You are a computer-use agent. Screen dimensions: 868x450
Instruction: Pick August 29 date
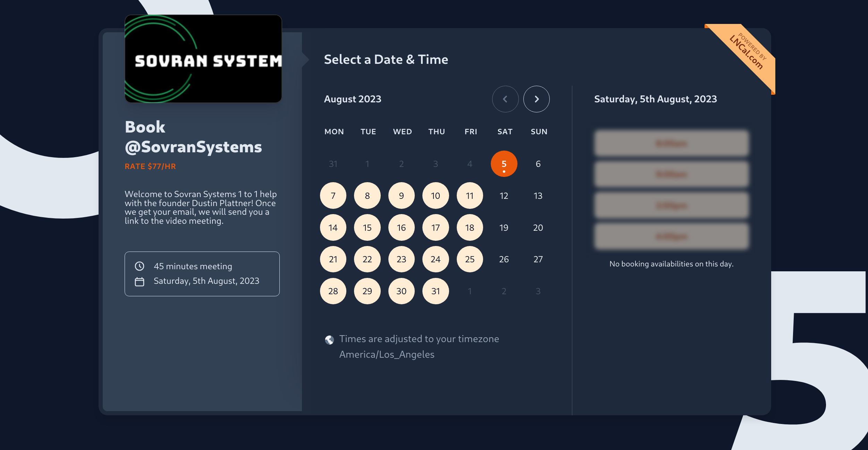click(367, 291)
